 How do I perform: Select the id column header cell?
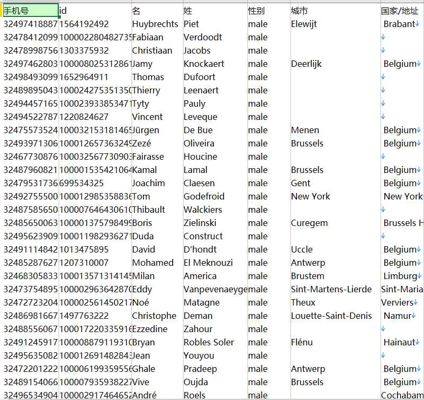coord(95,11)
